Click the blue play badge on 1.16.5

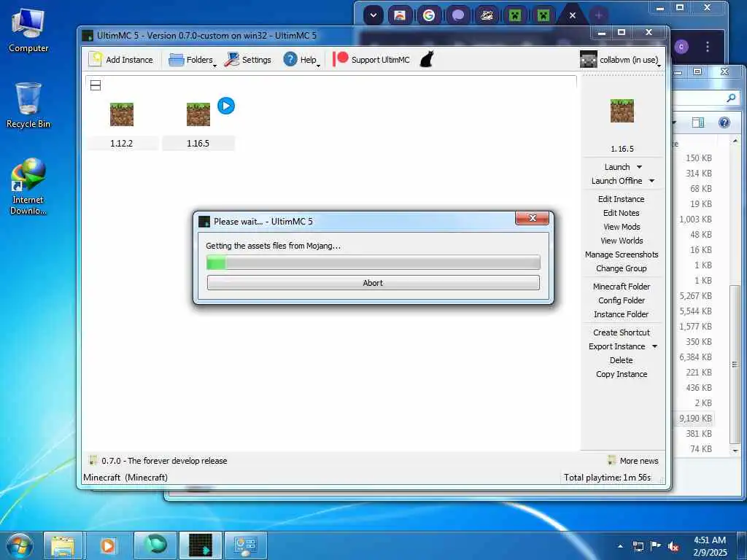(x=226, y=106)
